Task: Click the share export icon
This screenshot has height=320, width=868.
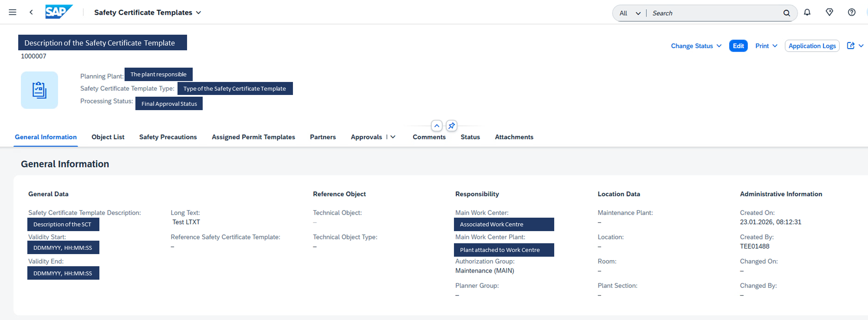Action: tap(851, 46)
